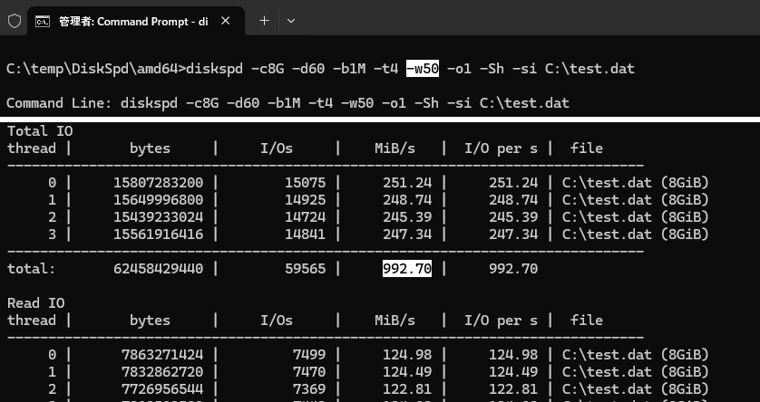Click the total I/Os value 59565
The width and height of the screenshot is (760, 402).
click(305, 269)
